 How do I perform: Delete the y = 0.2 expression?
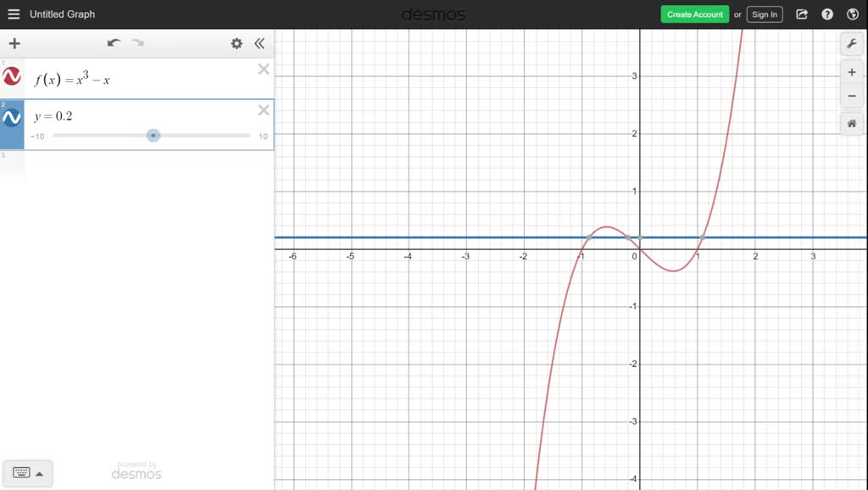264,110
